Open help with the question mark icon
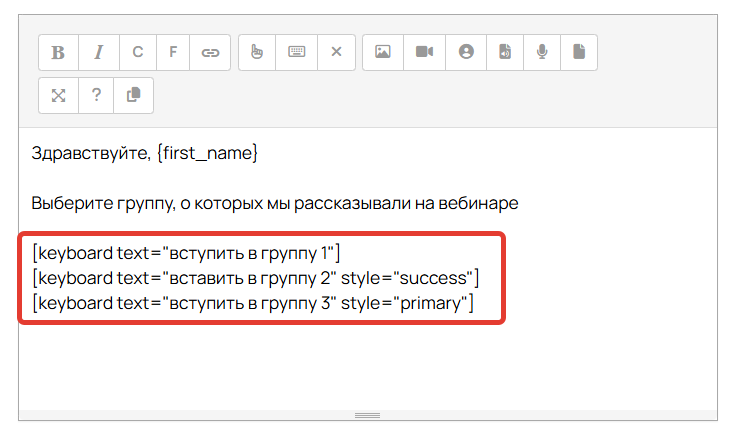This screenshot has width=730, height=430. [96, 95]
